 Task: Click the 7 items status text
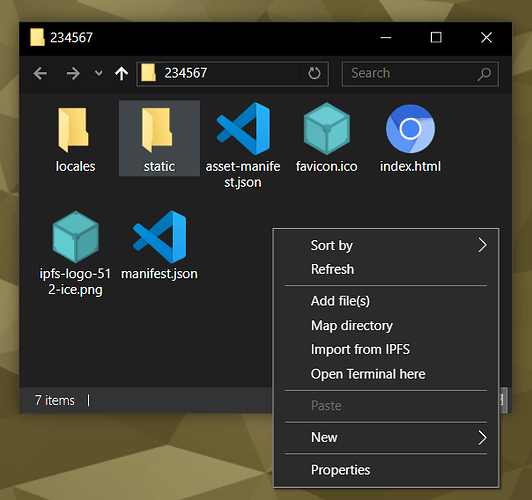click(55, 401)
